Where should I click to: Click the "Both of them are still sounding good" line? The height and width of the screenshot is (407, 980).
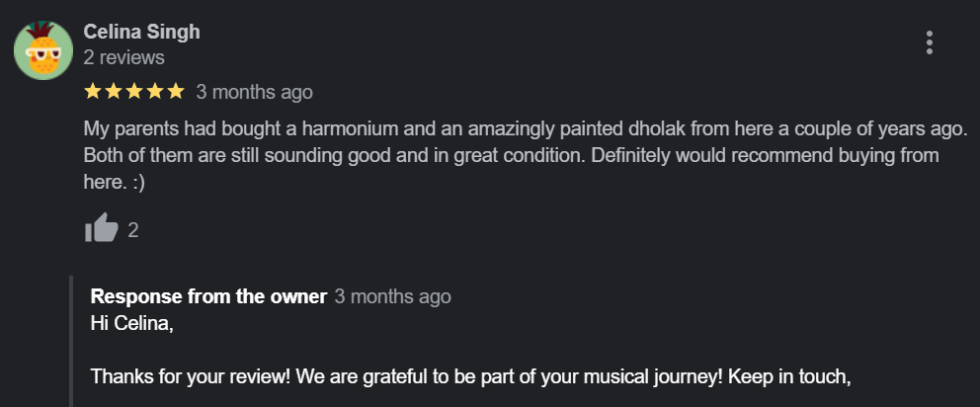510,156
